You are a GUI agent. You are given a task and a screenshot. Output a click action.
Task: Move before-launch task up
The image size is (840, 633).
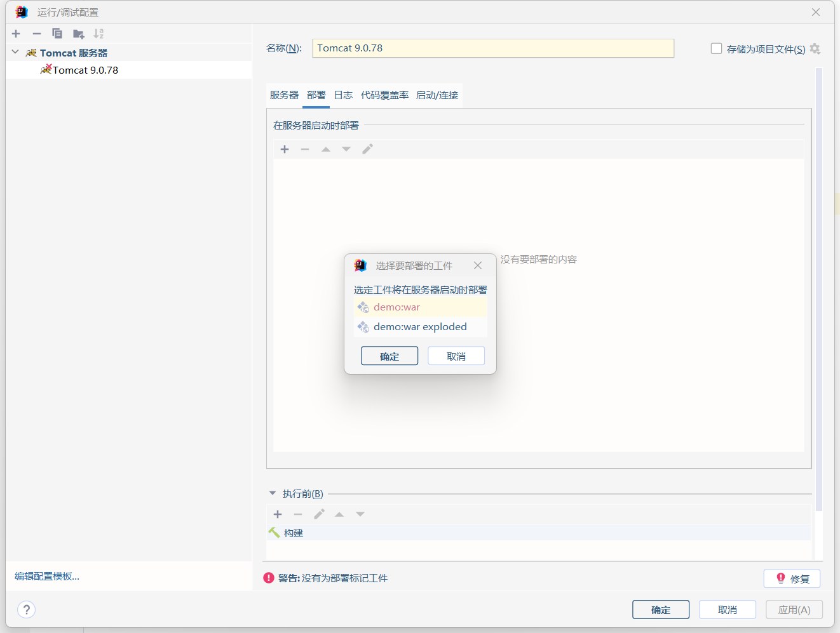coord(339,514)
